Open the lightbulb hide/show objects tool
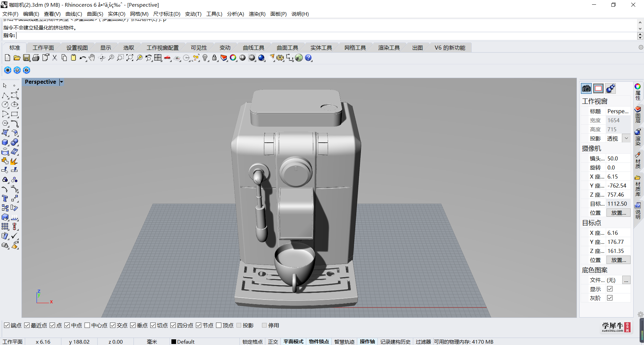644x345 pixels. point(205,58)
